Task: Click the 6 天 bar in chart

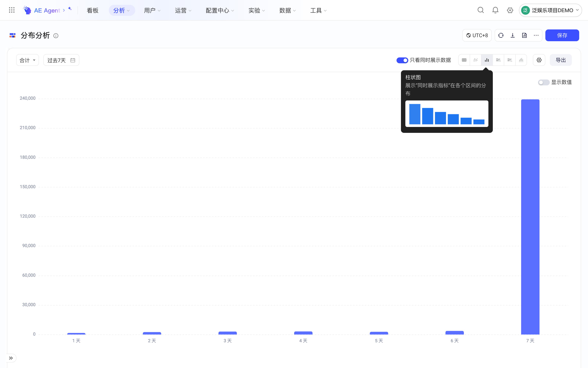Action: click(454, 333)
